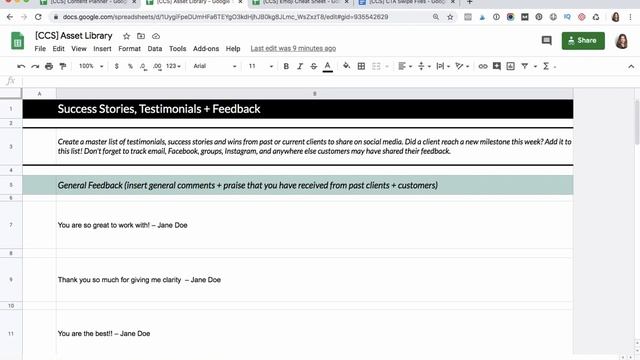The width and height of the screenshot is (640, 360).
Task: Go back in browser
Action: coord(10,17)
